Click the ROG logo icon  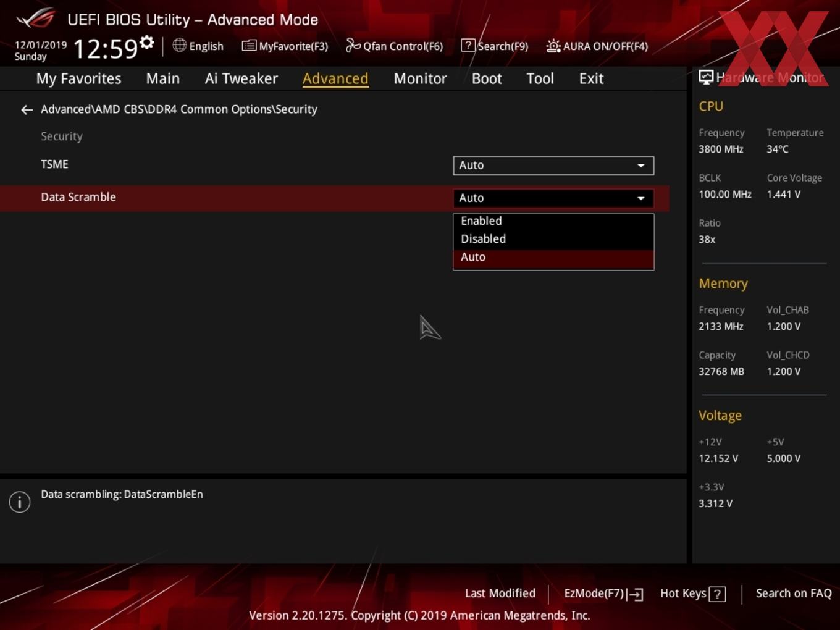(x=35, y=18)
